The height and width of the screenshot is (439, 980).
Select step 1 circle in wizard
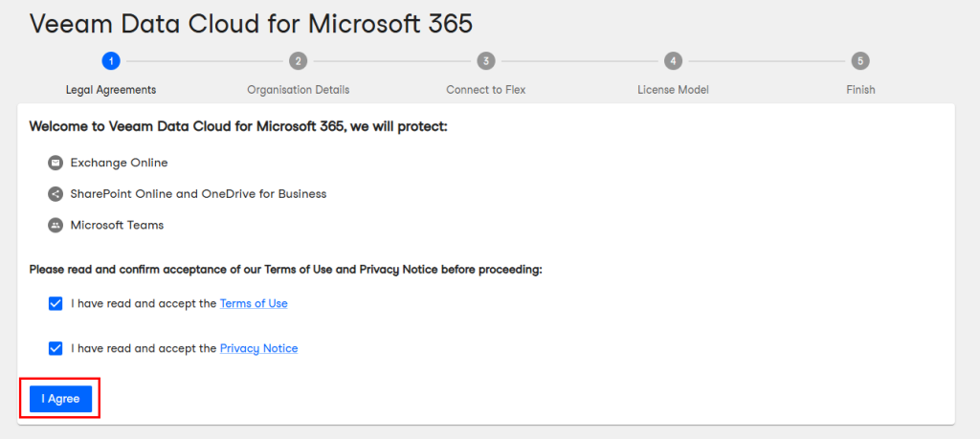pyautogui.click(x=111, y=61)
